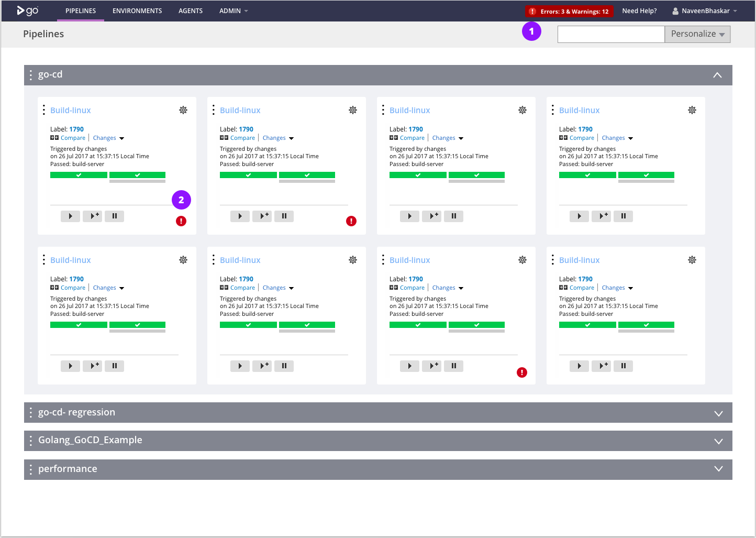Open pipeline settings gear on first Build-linux card
Image resolution: width=756 pixels, height=538 pixels.
tap(183, 110)
